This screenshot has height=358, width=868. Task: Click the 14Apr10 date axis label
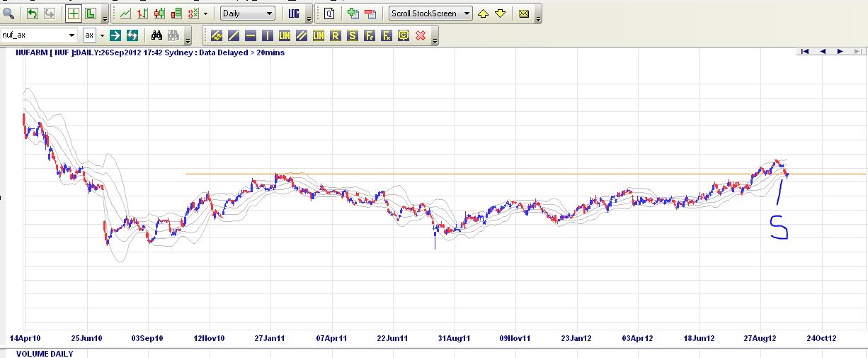25,338
